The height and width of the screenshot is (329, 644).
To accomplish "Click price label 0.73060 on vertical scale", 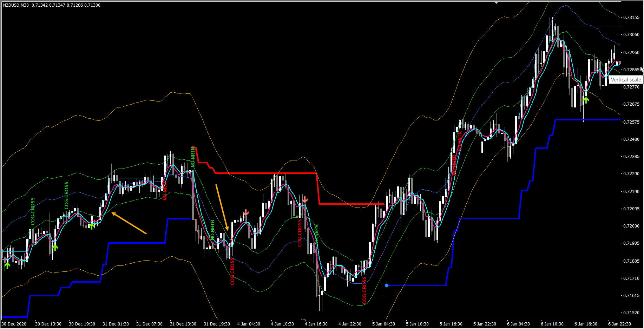I will (x=631, y=35).
